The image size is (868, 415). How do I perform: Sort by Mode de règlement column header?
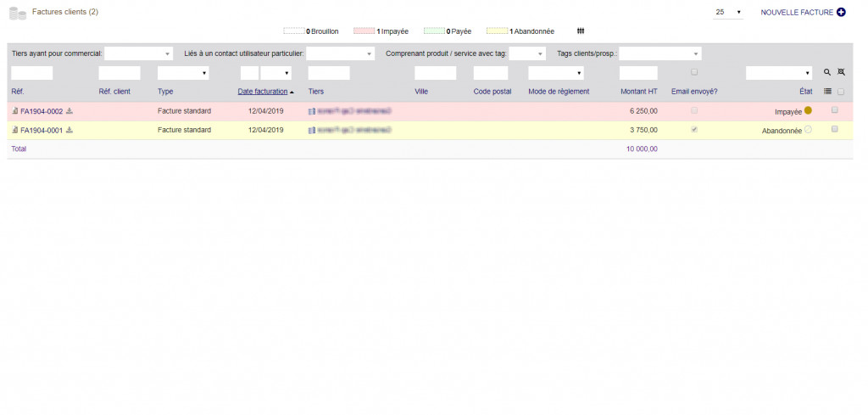(x=559, y=92)
